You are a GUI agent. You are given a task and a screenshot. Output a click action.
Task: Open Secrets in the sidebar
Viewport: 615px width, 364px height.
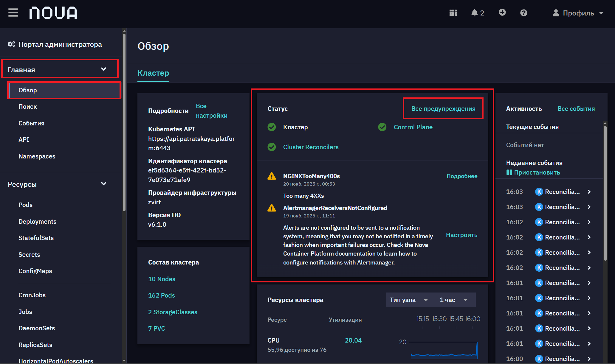coord(29,255)
